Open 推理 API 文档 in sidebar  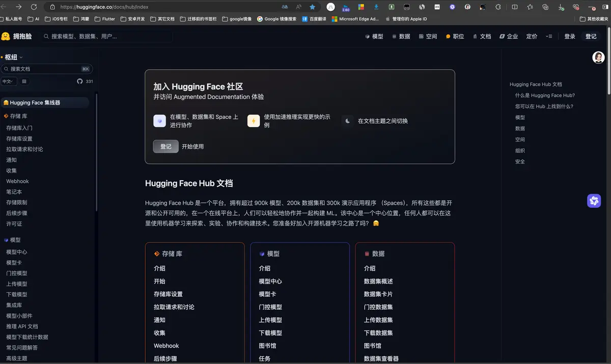coord(22,326)
